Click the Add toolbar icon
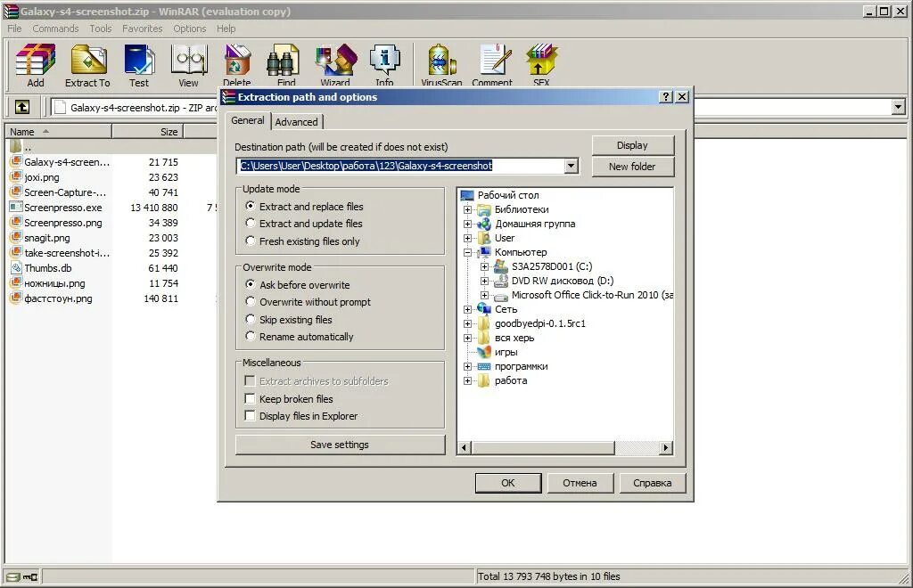This screenshot has height=588, width=913. click(36, 60)
